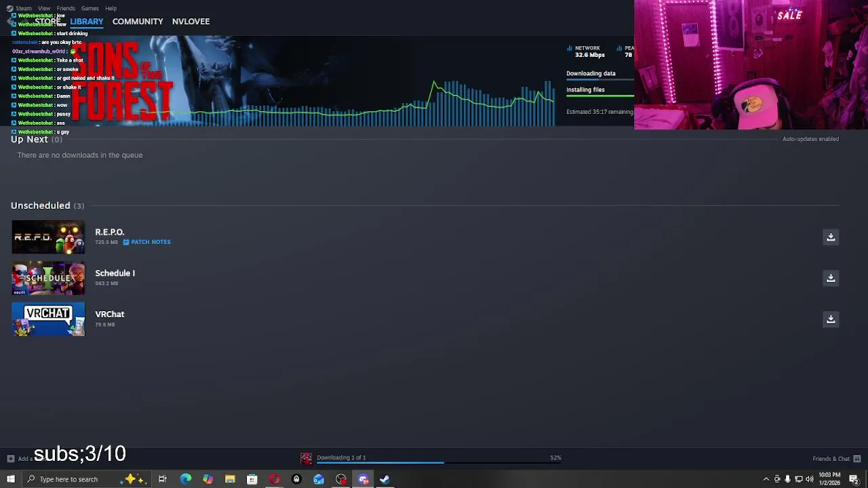Select the VRChat title text

(109, 314)
